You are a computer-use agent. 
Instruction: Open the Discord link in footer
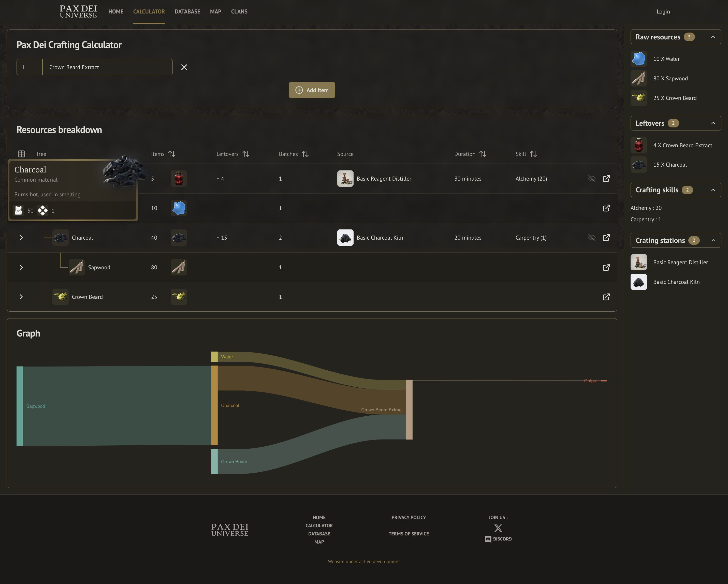[498, 539]
